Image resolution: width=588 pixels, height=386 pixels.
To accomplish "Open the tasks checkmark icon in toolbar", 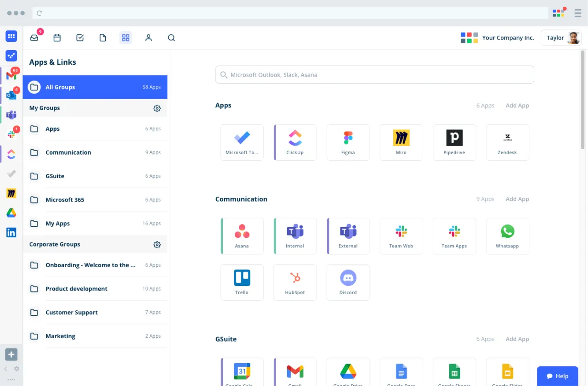I will [80, 38].
